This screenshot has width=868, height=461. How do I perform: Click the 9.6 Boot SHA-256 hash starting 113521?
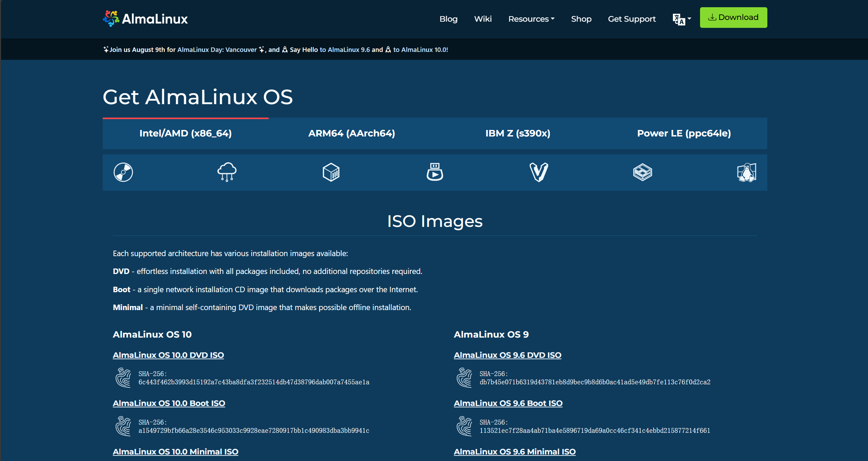click(595, 430)
